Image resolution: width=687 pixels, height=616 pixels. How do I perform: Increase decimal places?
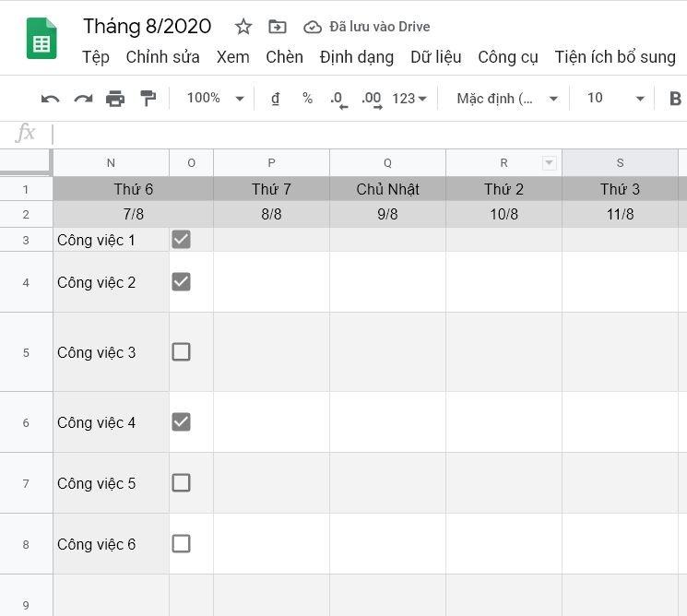coord(372,100)
